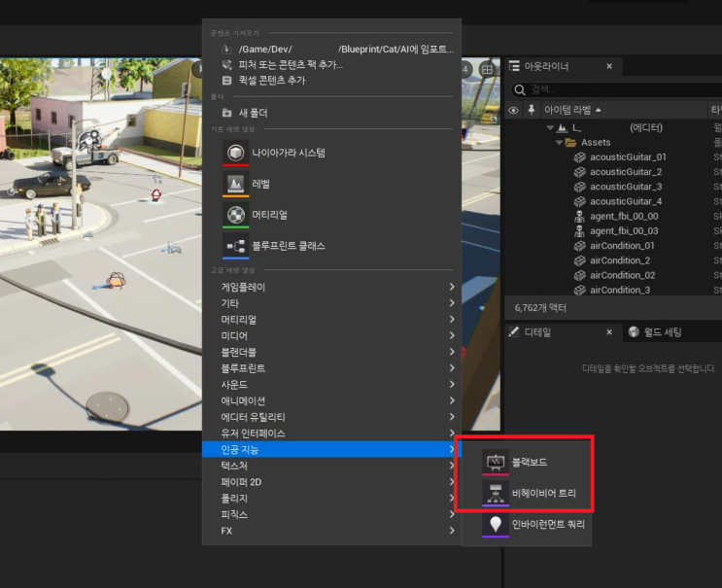The height and width of the screenshot is (588, 722).
Task: Click the viewport layout grid icon
Action: [x=487, y=70]
